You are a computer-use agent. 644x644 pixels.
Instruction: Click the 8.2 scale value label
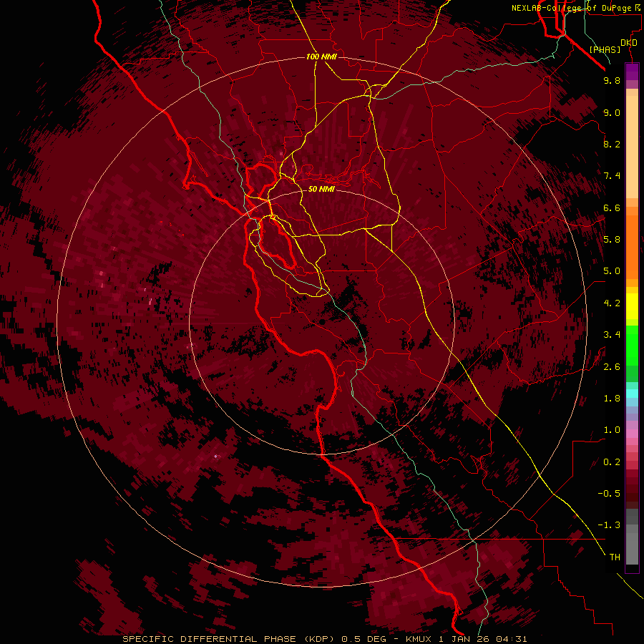point(612,144)
